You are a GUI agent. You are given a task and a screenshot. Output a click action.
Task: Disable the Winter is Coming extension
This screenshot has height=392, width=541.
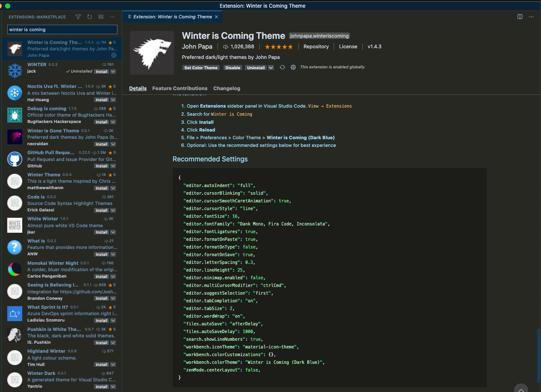click(232, 67)
